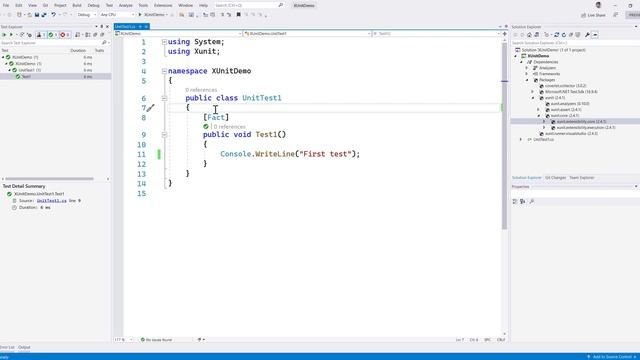Open Properties via the wrench icon
Image resolution: width=640 pixels, height=360 pixels.
587,35
